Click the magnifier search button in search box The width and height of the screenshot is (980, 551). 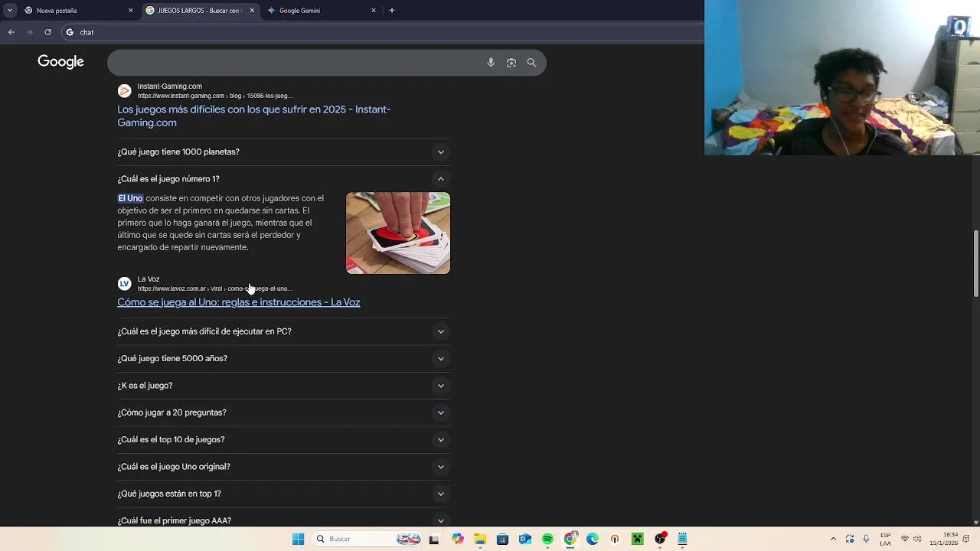click(531, 63)
